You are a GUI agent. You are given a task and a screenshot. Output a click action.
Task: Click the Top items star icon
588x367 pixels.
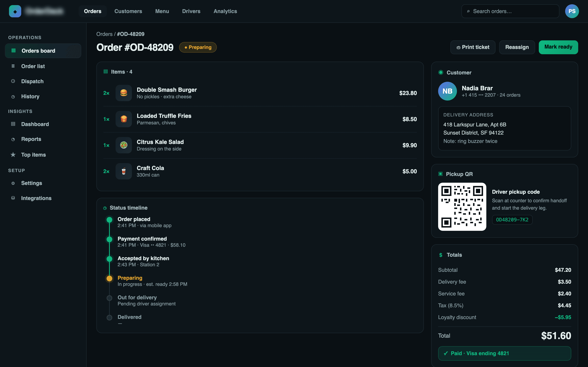coord(13,155)
